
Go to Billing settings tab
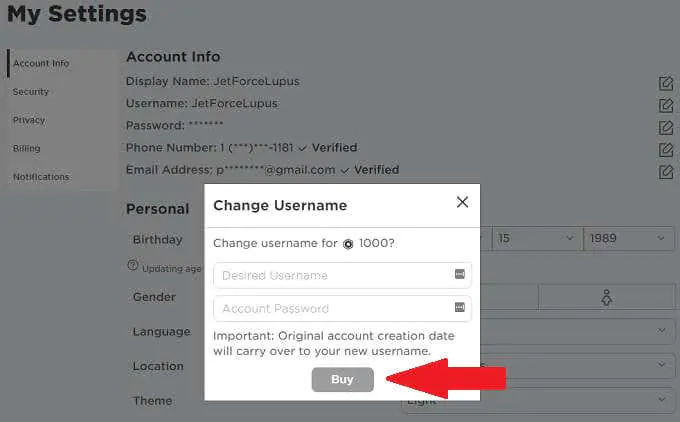pyautogui.click(x=27, y=148)
